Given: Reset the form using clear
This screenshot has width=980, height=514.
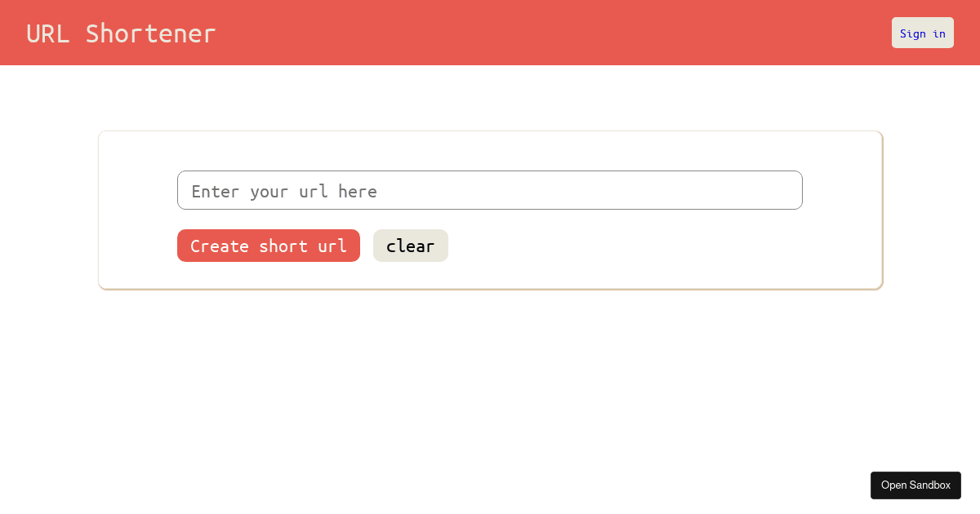Looking at the screenshot, I should [410, 246].
